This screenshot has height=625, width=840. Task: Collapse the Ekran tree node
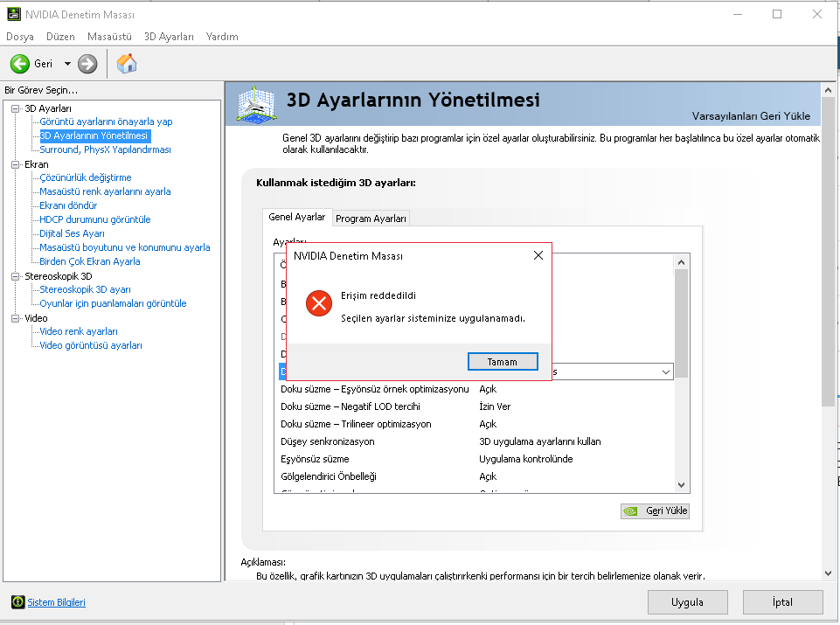point(16,164)
